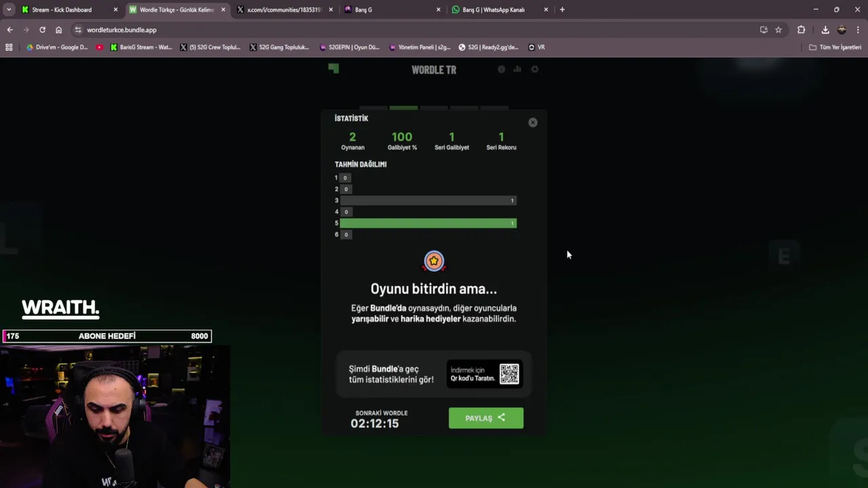
Task: Bookmark this page with the star icon
Action: 778,30
